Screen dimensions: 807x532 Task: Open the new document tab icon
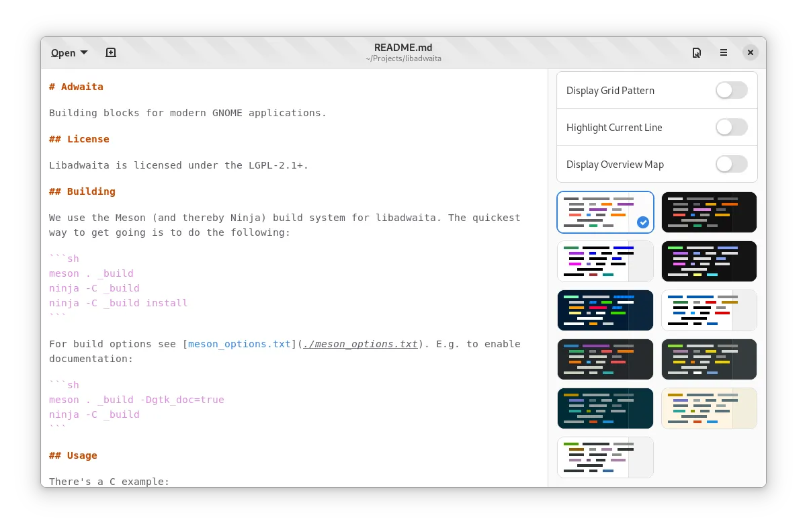(111, 52)
